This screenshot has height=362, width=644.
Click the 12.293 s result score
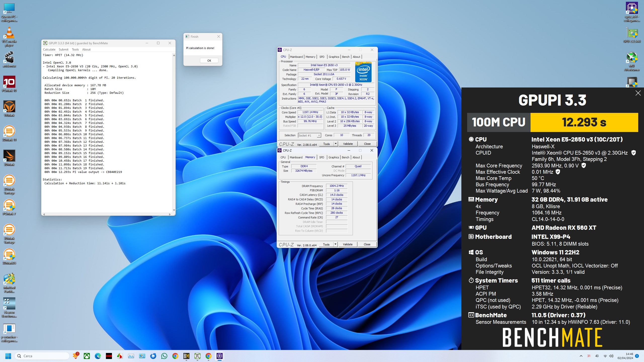[x=584, y=122]
